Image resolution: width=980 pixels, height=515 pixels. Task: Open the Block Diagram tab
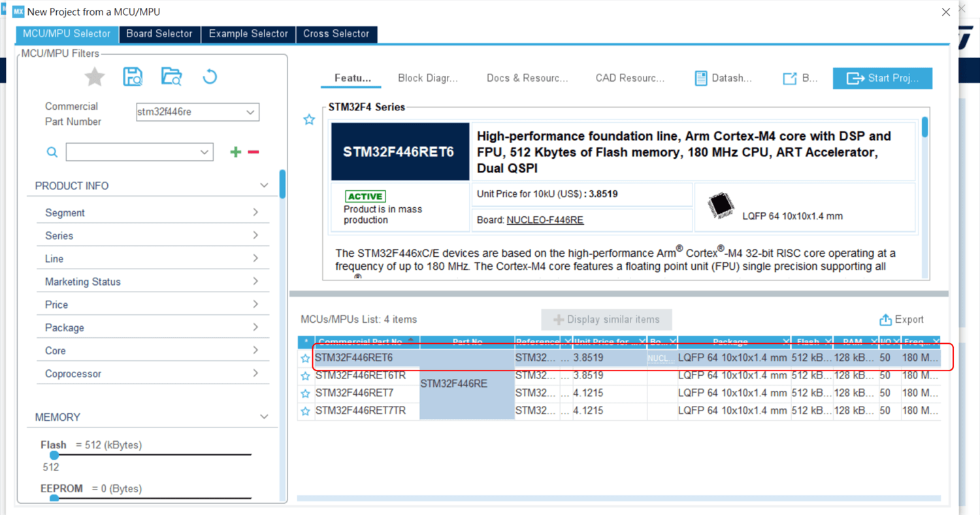428,78
